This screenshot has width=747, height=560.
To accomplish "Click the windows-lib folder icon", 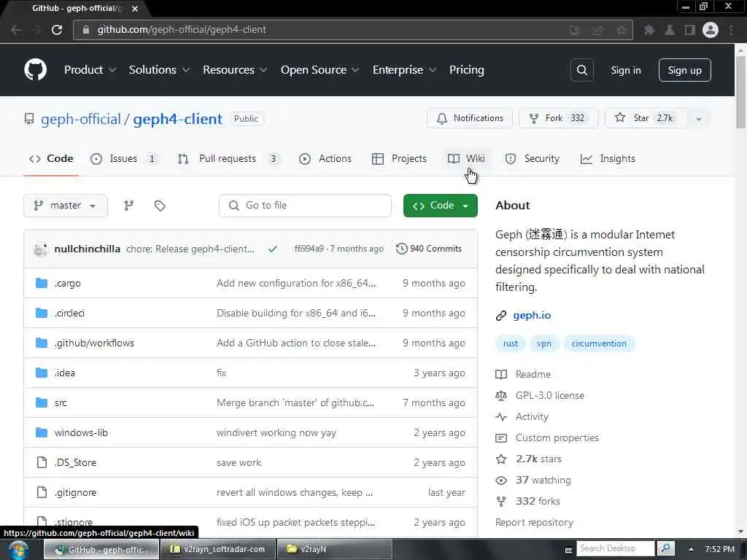I will point(42,432).
